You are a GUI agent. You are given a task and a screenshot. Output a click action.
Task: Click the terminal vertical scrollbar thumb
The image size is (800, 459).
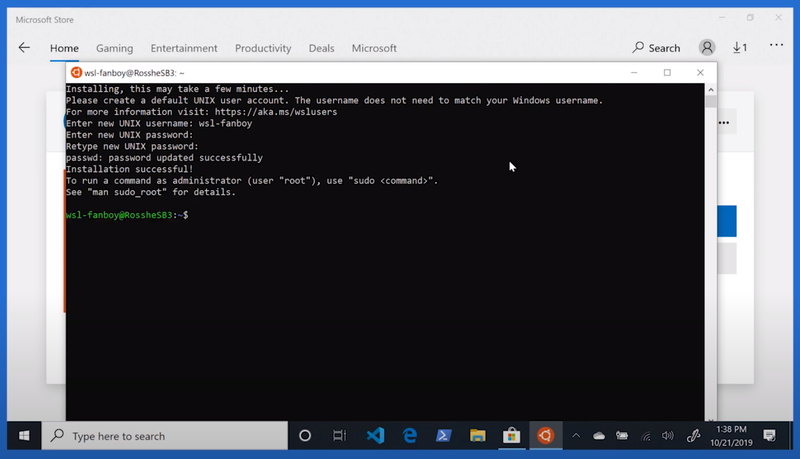click(710, 101)
